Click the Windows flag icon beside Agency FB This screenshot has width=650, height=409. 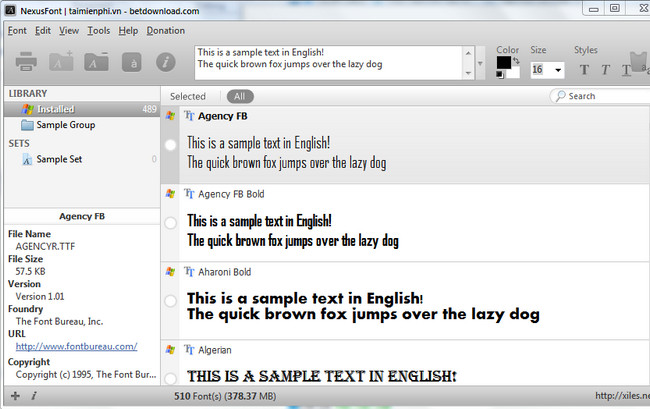pyautogui.click(x=170, y=116)
